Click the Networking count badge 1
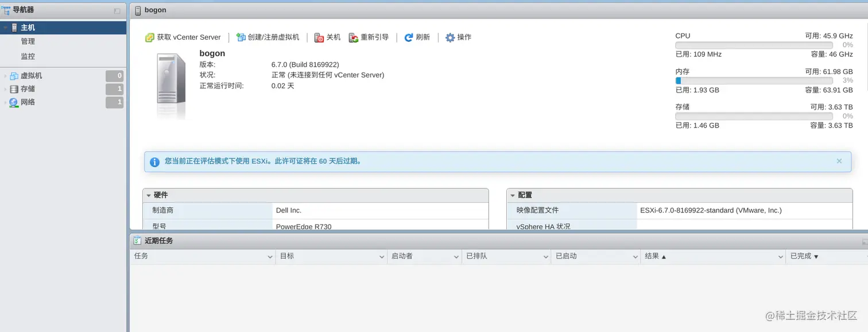 115,102
